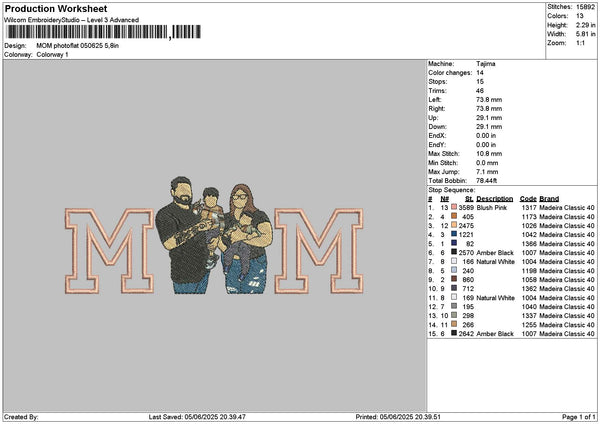Select the Min Stitch value '0.0 mm'

(487, 163)
